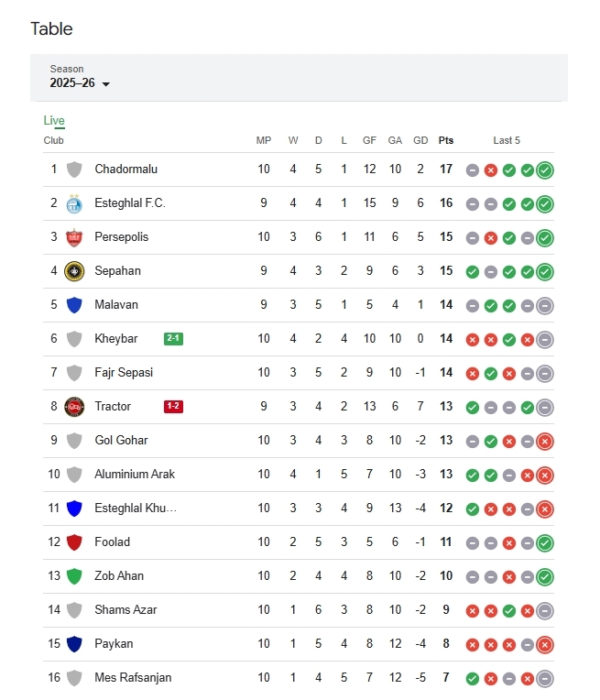Click the Esteghlal F.C. club logo
Viewport: 600px width, 700px height.
[74, 203]
